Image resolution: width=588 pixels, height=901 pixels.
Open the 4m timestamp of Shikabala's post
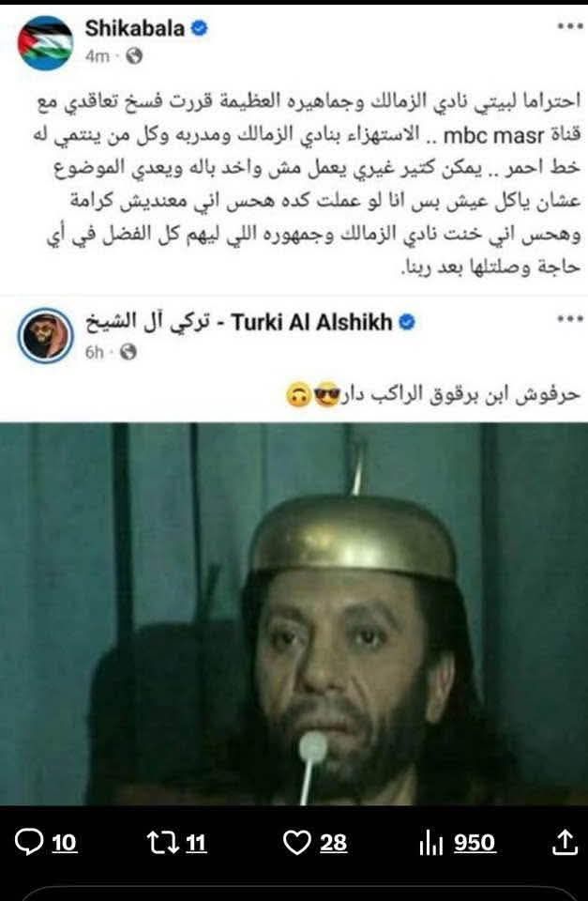tap(97, 56)
